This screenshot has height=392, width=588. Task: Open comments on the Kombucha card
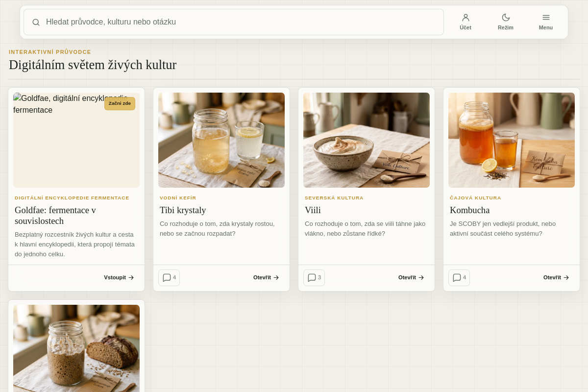tap(459, 278)
